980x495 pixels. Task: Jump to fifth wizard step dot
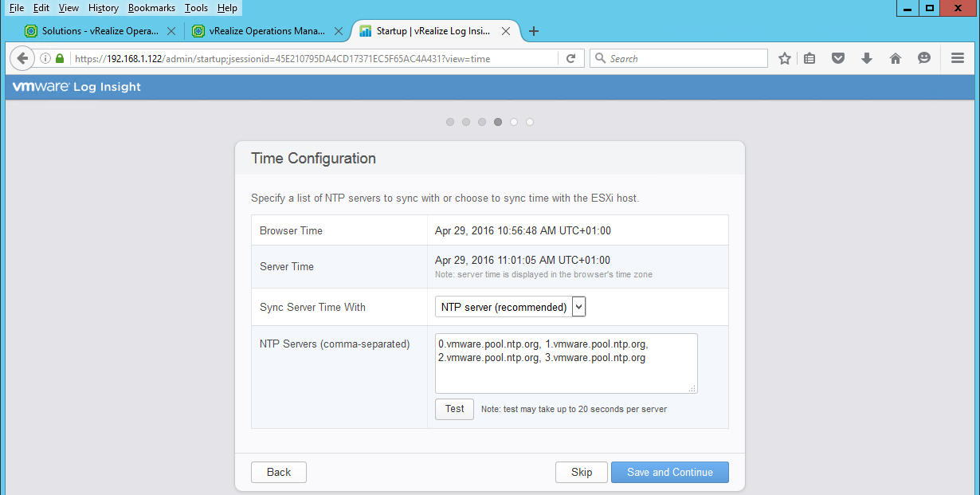[x=514, y=122]
